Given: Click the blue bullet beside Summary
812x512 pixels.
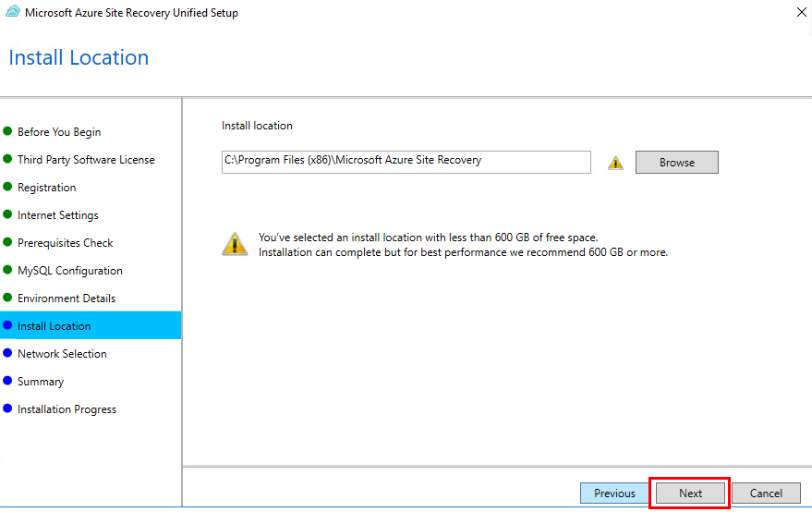Looking at the screenshot, I should 7,381.
